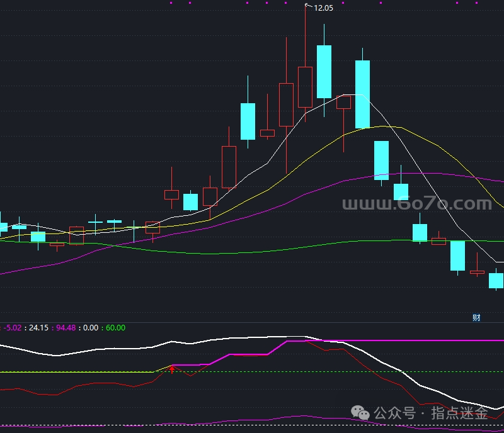Click the blue 财 finance marker icon
This screenshot has height=433, width=504.
pyautogui.click(x=476, y=318)
